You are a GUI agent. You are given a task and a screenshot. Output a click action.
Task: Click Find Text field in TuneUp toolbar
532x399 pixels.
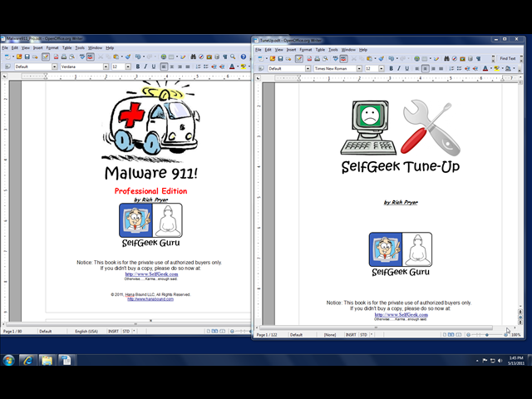point(508,59)
